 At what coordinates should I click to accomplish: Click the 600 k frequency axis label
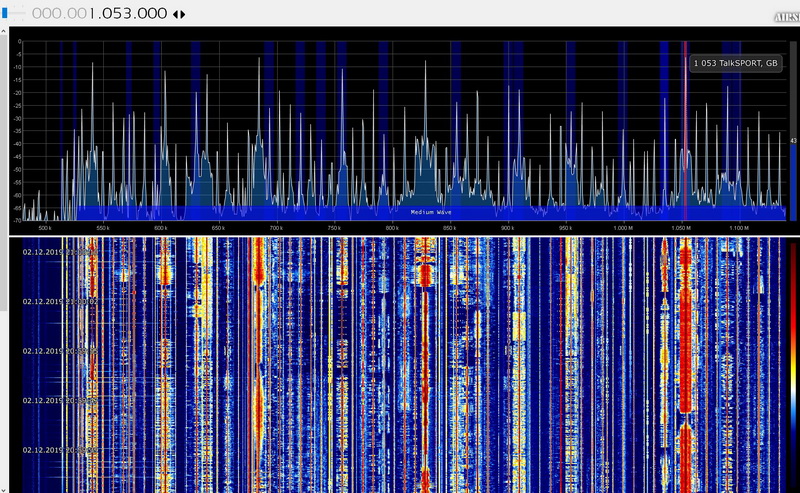click(x=161, y=228)
